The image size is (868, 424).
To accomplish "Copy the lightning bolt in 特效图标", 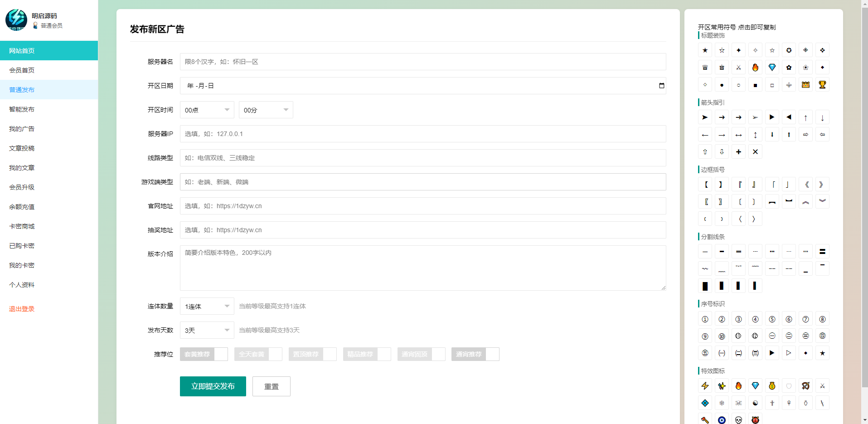I will click(x=705, y=386).
